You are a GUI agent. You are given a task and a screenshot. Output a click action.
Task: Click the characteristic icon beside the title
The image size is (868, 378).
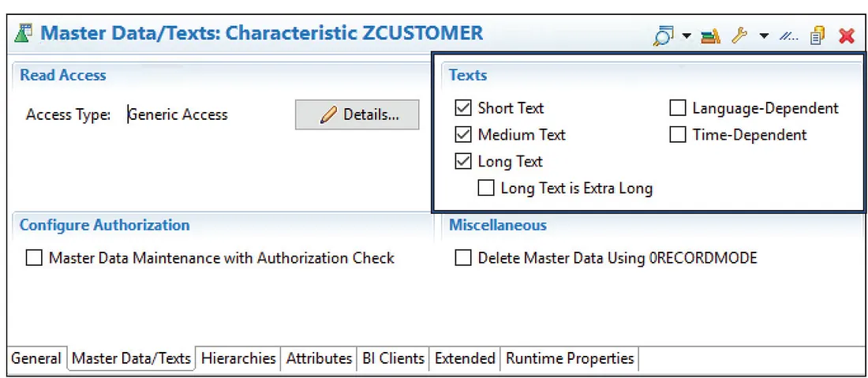click(24, 34)
